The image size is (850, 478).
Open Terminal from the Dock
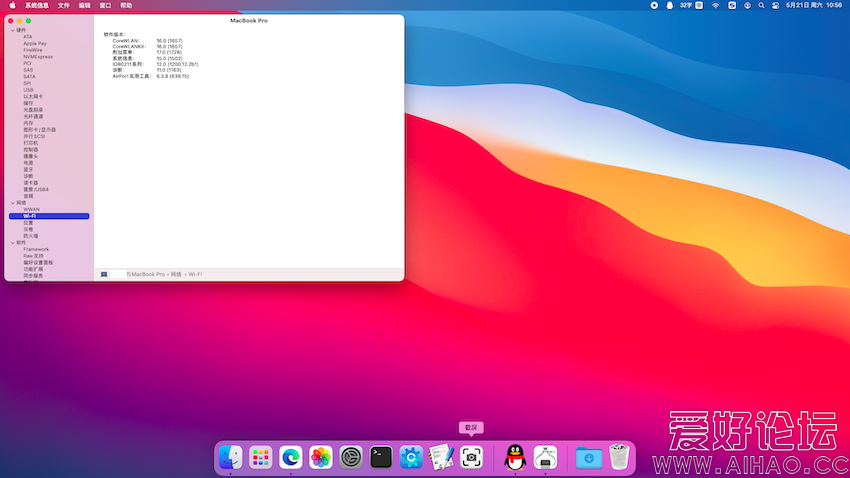381,458
